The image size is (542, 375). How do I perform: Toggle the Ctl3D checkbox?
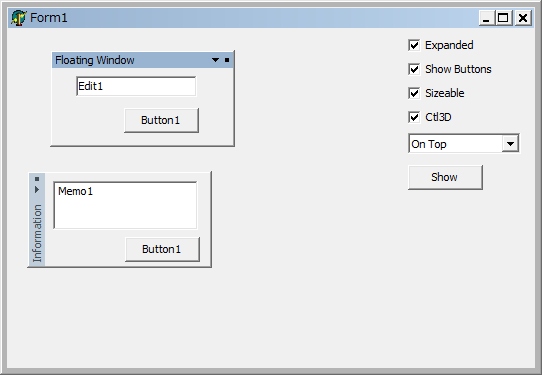[x=414, y=117]
